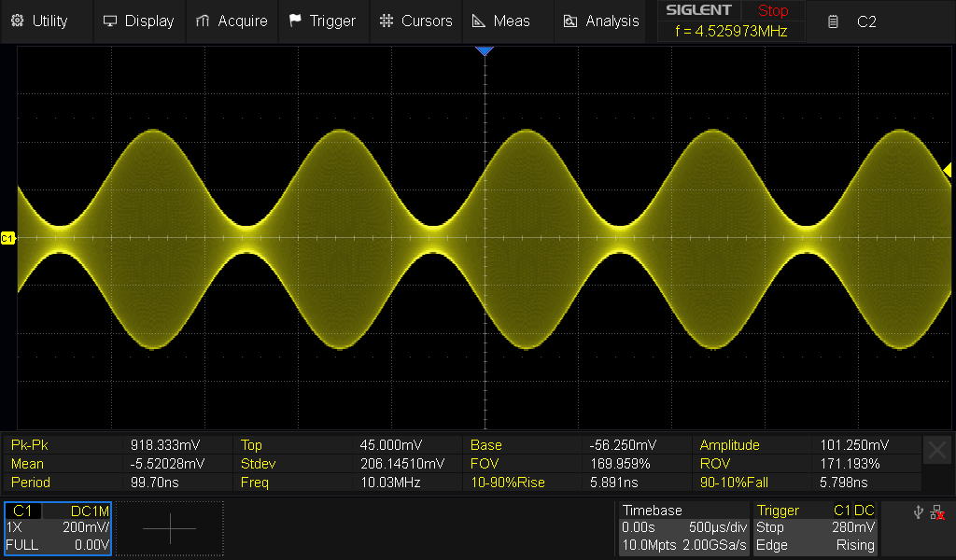Click the red network status icon

pyautogui.click(x=937, y=512)
